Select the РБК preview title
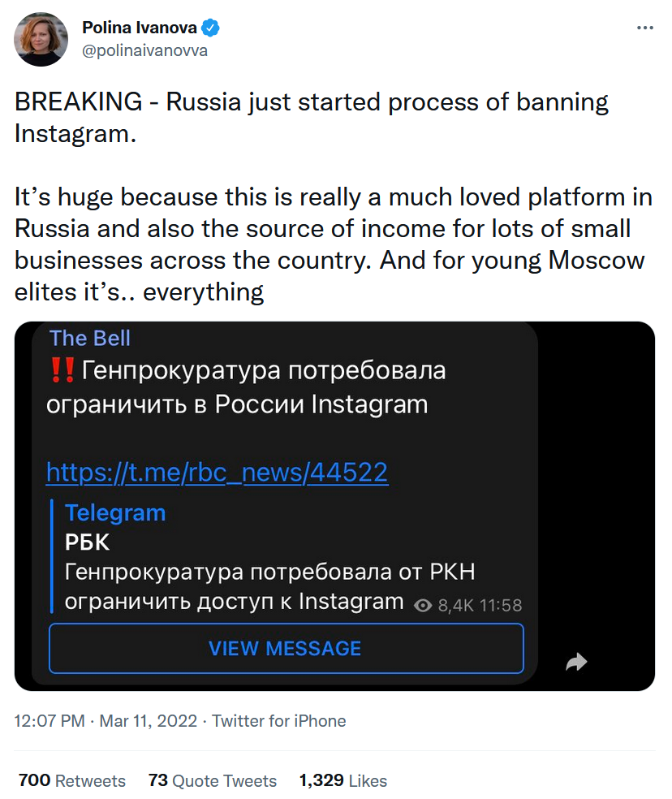This screenshot has height=799, width=672. click(x=87, y=542)
